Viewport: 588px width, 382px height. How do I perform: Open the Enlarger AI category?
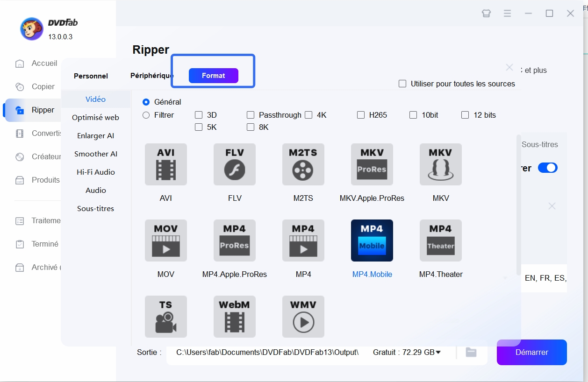pos(96,136)
